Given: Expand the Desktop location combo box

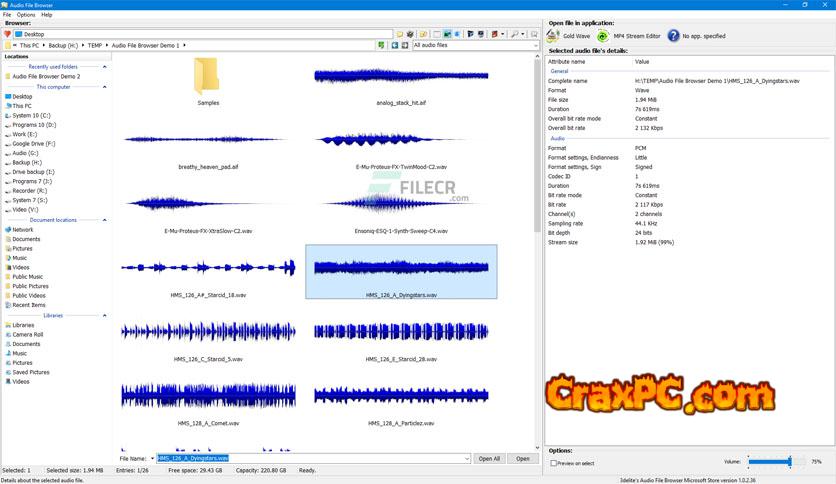Looking at the screenshot, I should coord(389,34).
